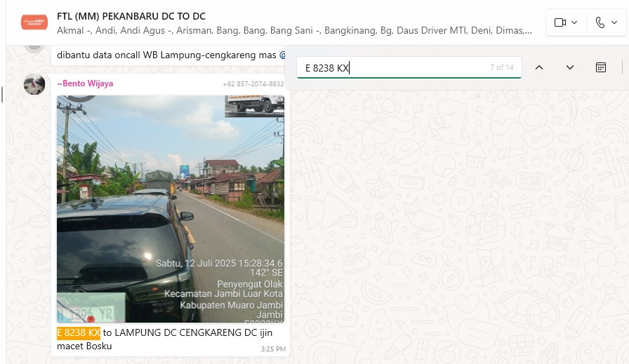Open group info via the group title
629x364 pixels.
click(x=131, y=16)
